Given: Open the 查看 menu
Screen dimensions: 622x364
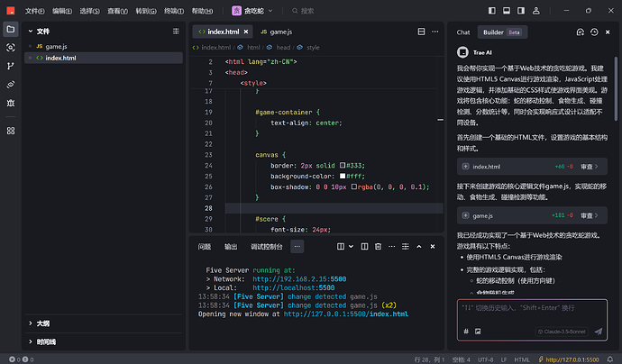Looking at the screenshot, I should (117, 11).
